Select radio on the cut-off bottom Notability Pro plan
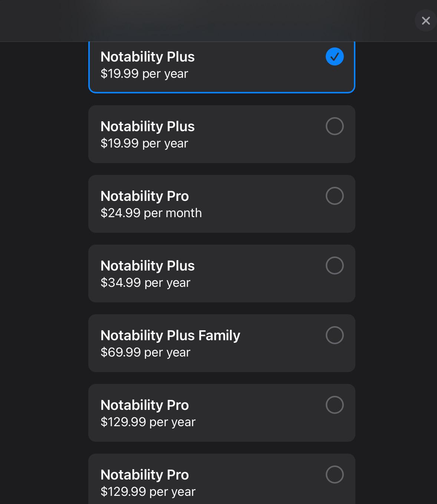The image size is (437, 504). click(x=335, y=475)
